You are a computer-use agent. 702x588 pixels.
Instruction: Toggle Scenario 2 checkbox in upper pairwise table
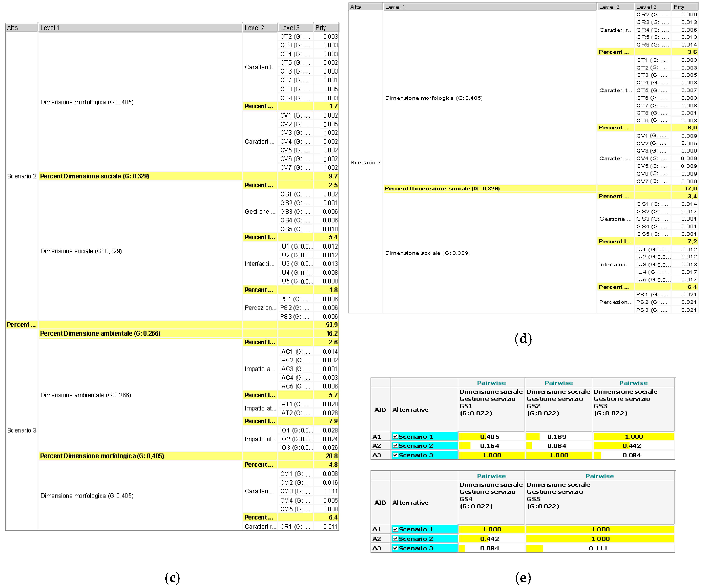[x=395, y=445]
